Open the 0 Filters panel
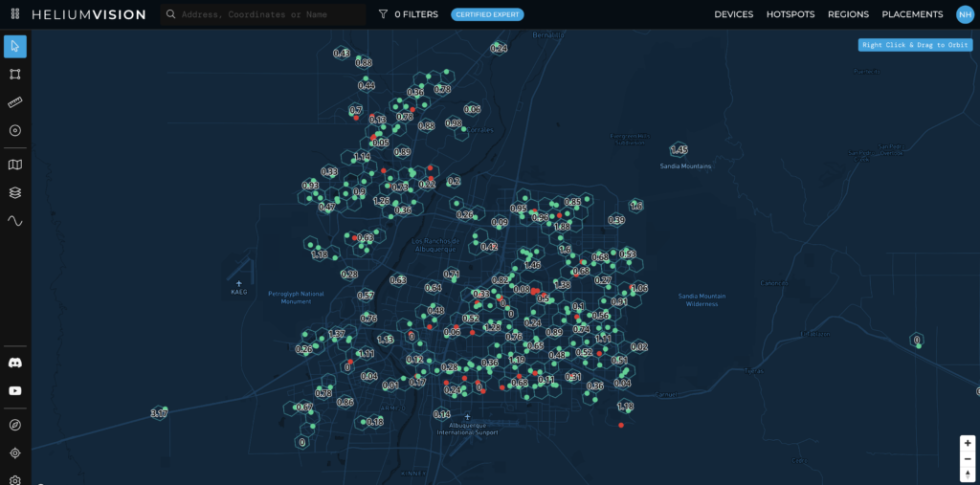 click(409, 14)
